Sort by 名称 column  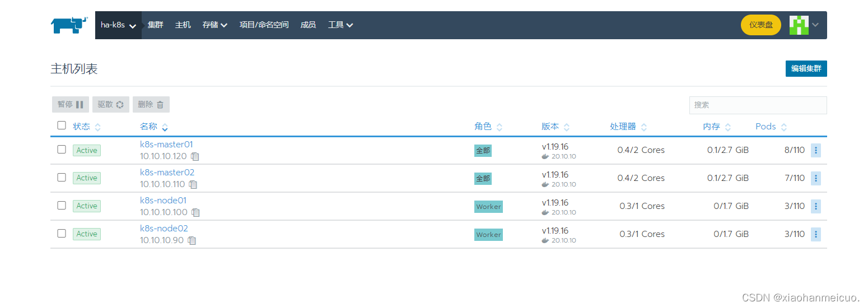point(154,127)
